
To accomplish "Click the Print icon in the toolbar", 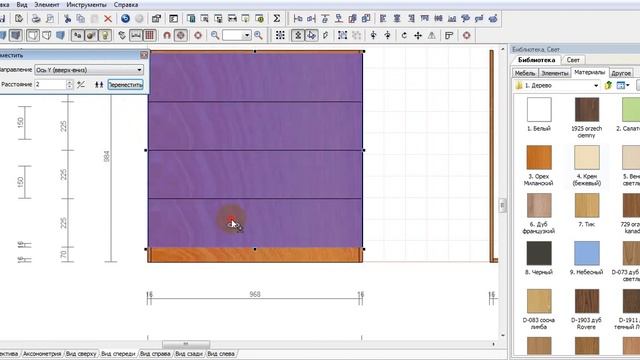I will (36, 19).
